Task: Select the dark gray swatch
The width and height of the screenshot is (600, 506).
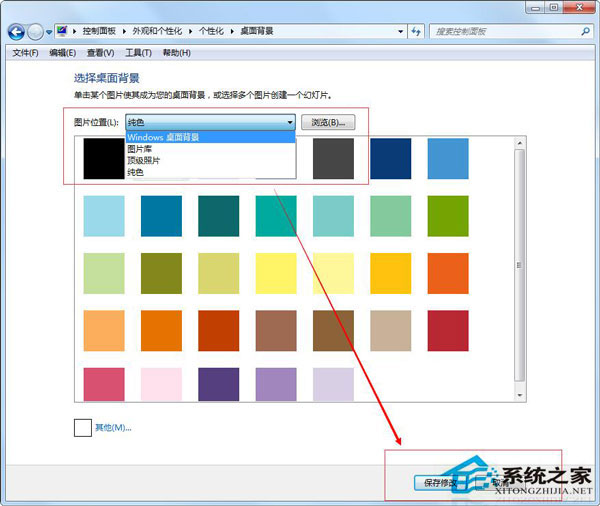Action: 333,158
